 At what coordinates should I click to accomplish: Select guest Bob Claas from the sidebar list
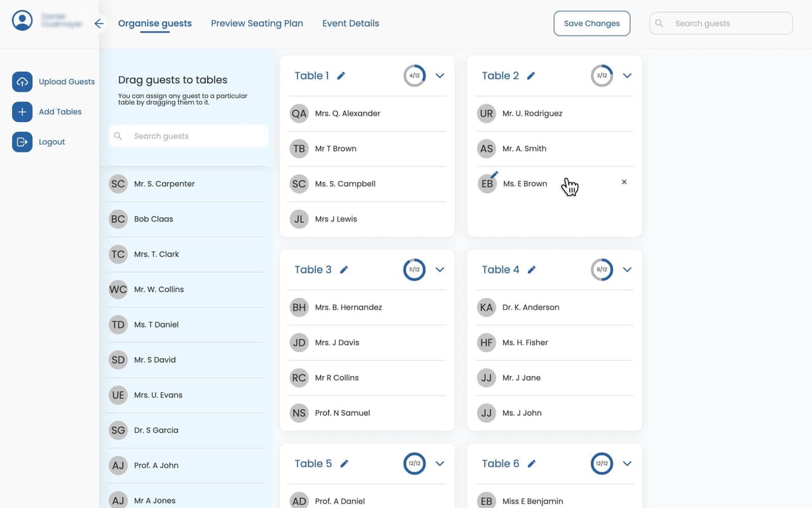click(153, 218)
